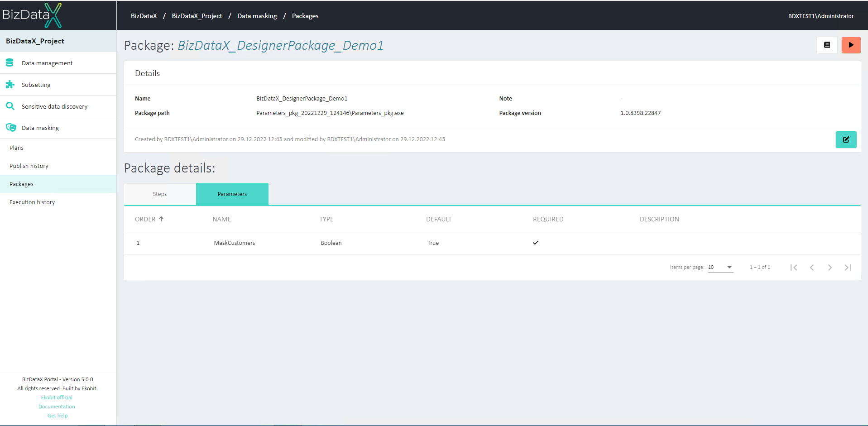The width and height of the screenshot is (868, 426).
Task: Click the order number 1 cell
Action: point(138,243)
